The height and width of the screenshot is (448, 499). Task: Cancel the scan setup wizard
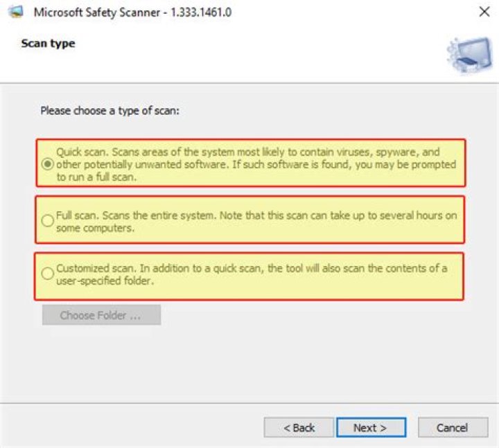coord(453,427)
